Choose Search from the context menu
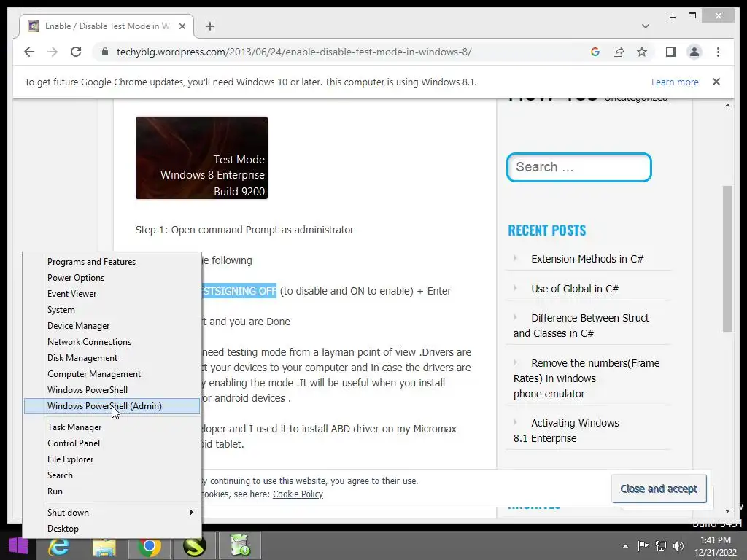 click(112, 475)
